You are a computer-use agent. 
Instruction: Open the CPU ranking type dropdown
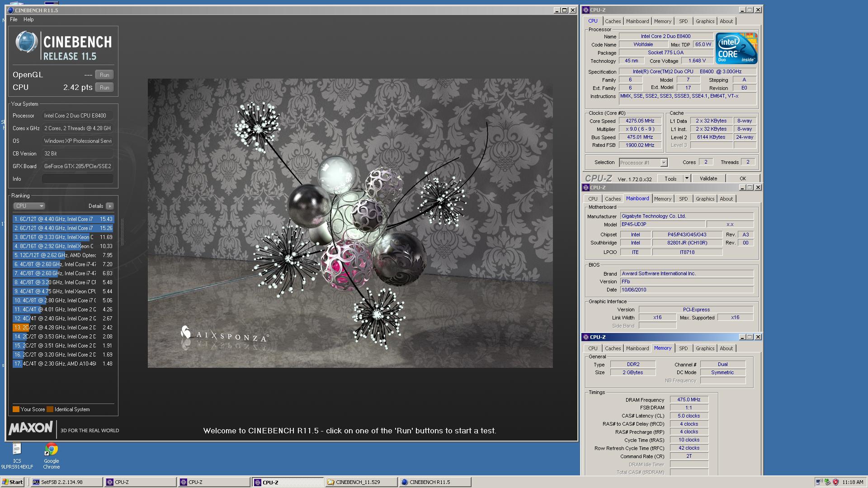[29, 206]
